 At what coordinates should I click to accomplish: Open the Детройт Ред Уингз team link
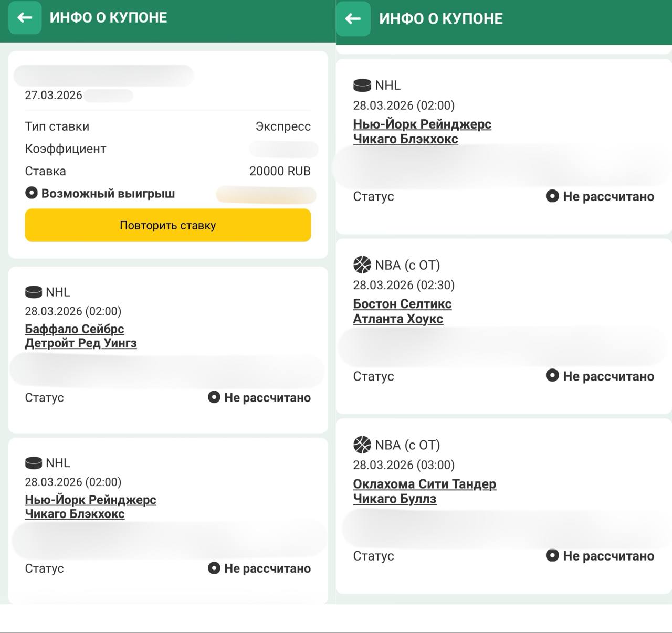point(81,343)
